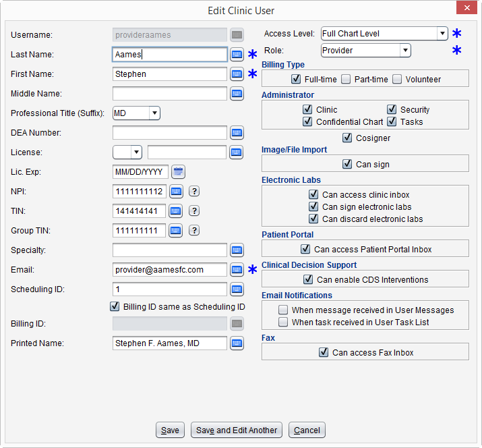The width and height of the screenshot is (482, 448).
Task: Expand the Role dropdown
Action: click(x=404, y=50)
